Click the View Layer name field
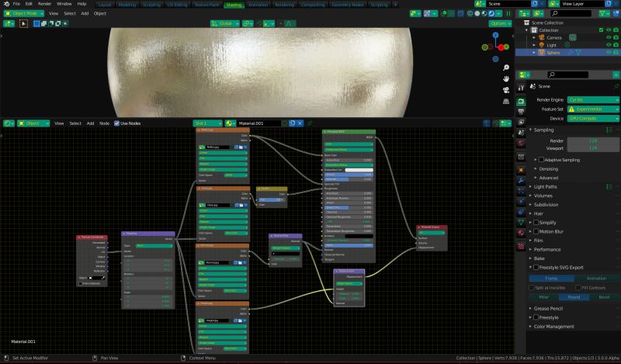The image size is (621, 364). (x=582, y=4)
